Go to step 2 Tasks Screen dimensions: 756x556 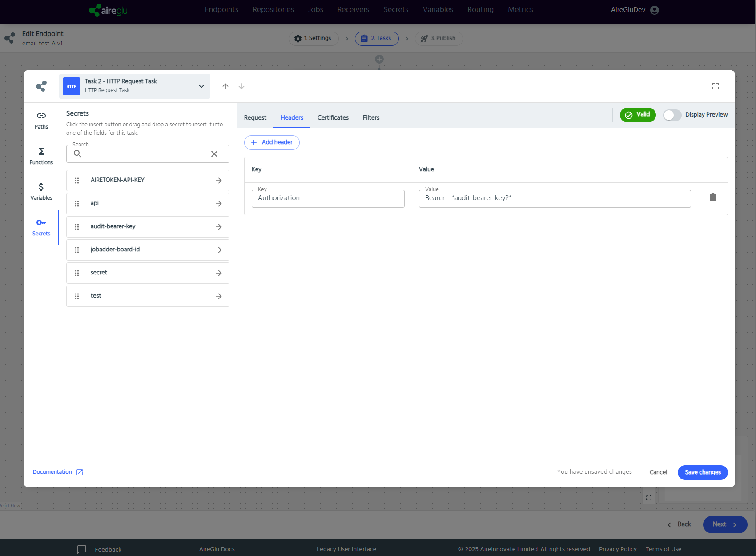(x=377, y=39)
